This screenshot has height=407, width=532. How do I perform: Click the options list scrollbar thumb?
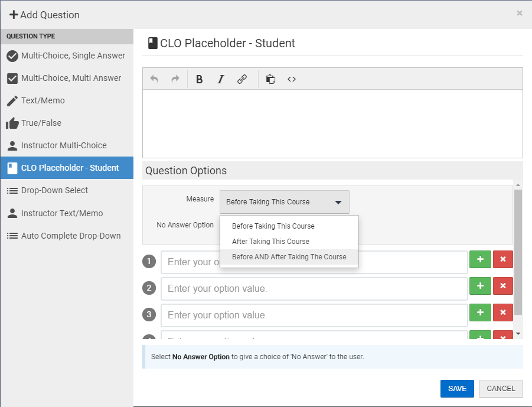click(518, 252)
